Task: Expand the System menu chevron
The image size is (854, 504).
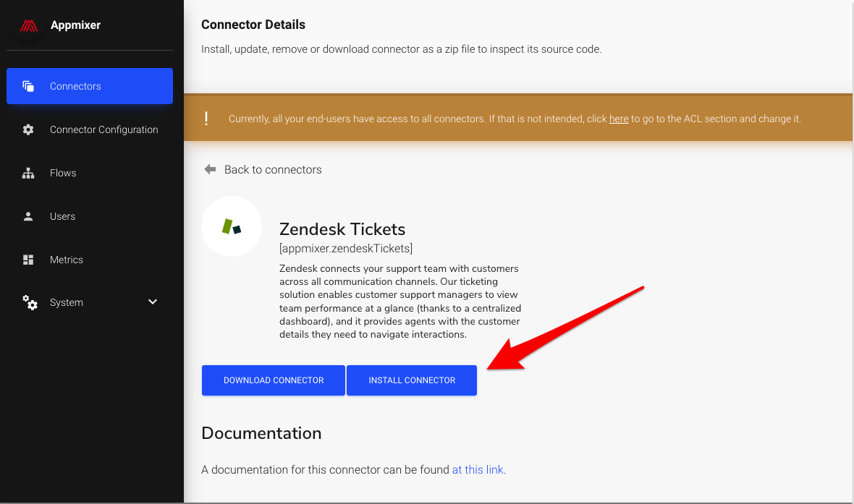Action: coord(153,302)
